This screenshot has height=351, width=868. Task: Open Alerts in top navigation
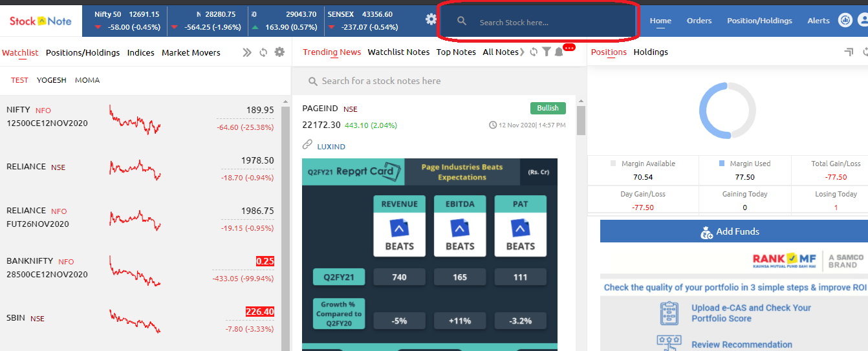[818, 21]
